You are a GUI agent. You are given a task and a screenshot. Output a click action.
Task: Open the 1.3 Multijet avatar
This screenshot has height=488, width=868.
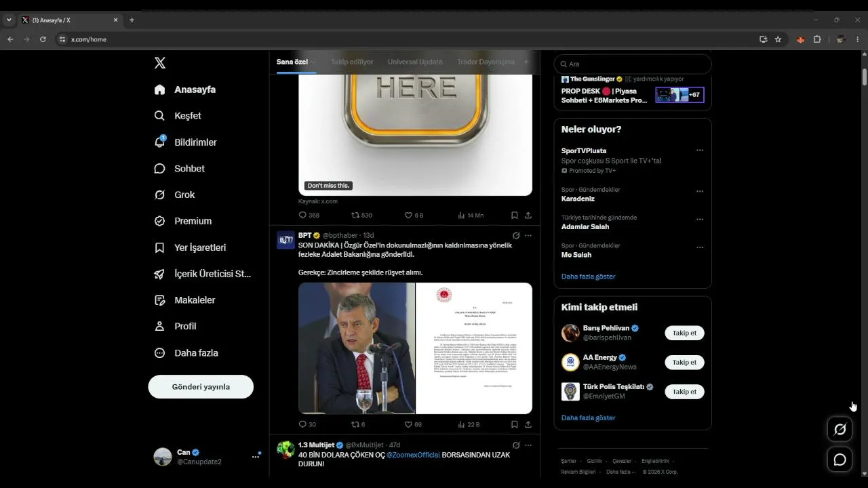coord(285,449)
